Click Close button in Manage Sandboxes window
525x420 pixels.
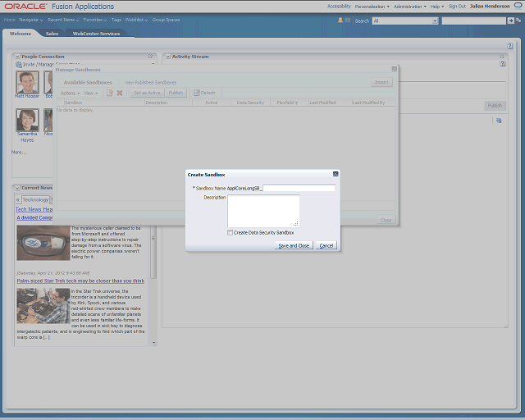coord(386,220)
